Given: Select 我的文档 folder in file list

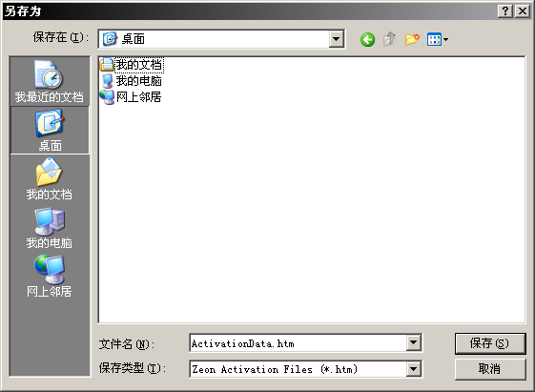Looking at the screenshot, I should 132,65.
